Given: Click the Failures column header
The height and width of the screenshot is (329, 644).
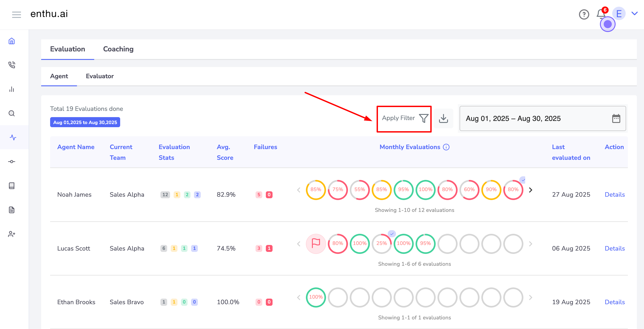Looking at the screenshot, I should (265, 147).
